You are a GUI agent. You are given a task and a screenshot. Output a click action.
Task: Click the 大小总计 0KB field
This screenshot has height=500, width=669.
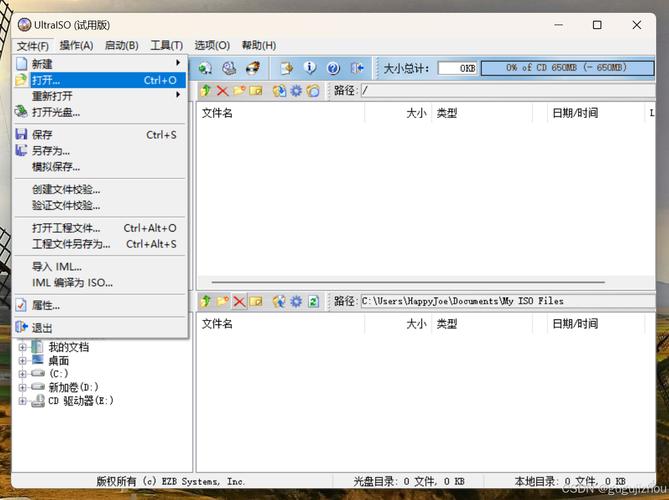click(457, 68)
